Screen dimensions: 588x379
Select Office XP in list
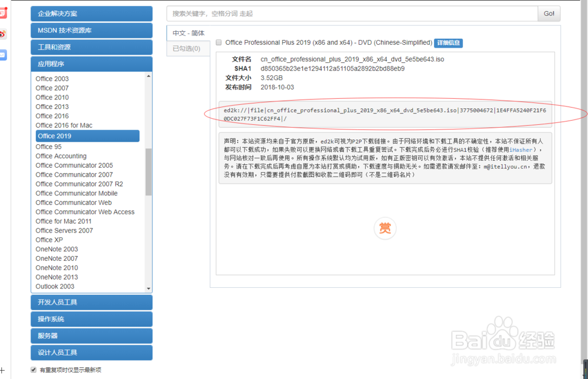(49, 240)
